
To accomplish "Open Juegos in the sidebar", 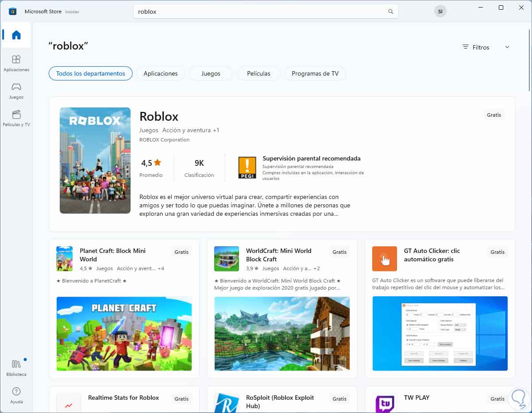I will tap(16, 91).
